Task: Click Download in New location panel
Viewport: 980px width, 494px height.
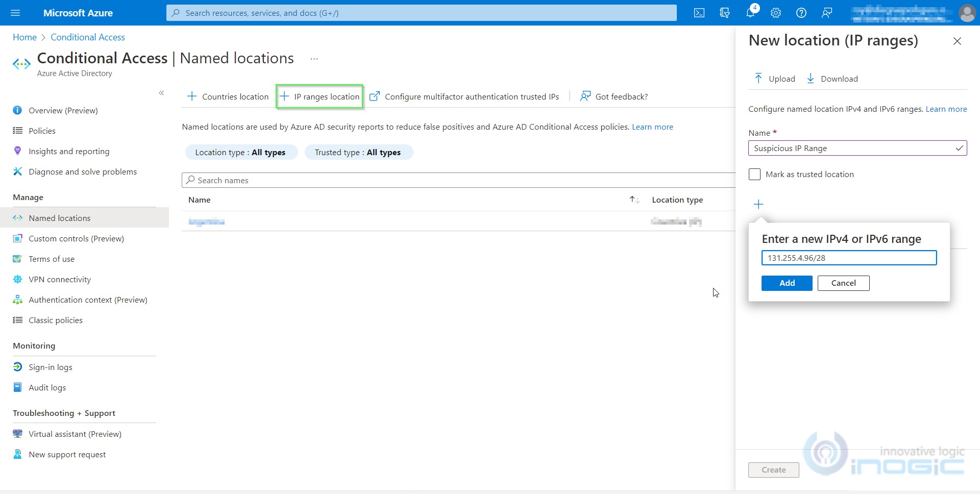Action: [x=832, y=79]
